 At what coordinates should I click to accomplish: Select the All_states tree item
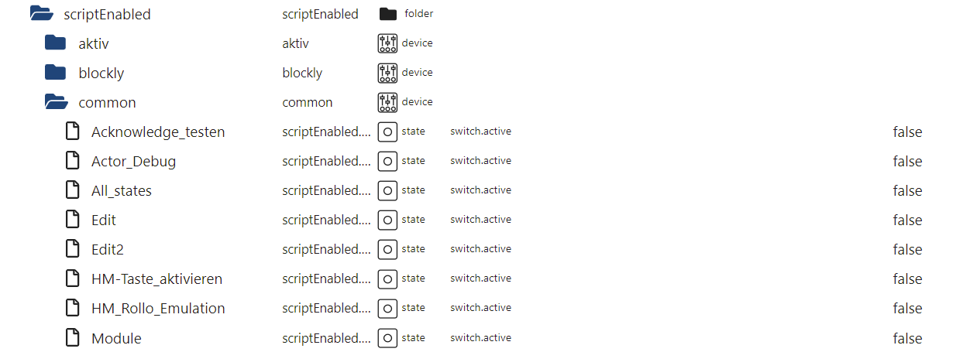[122, 190]
